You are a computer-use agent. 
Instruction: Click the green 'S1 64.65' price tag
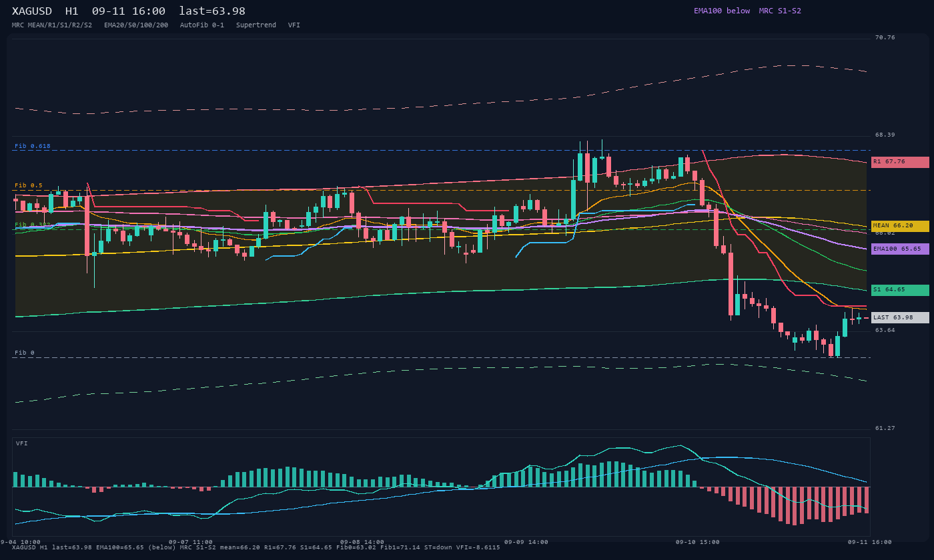point(900,290)
